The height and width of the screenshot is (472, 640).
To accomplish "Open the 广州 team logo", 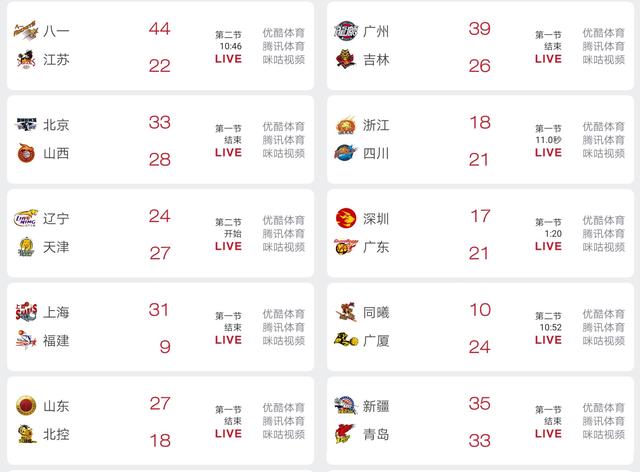I will click(x=346, y=31).
